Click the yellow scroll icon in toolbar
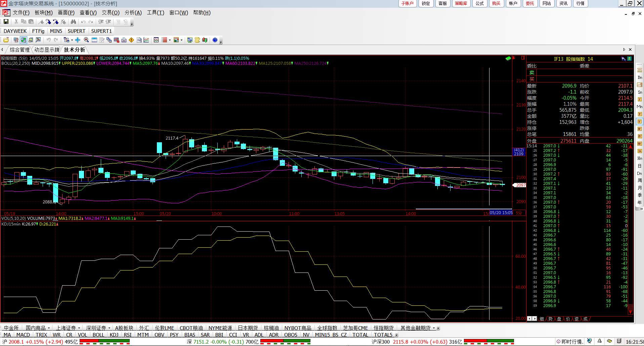Viewport: 644px width, 346px height. coord(197,40)
